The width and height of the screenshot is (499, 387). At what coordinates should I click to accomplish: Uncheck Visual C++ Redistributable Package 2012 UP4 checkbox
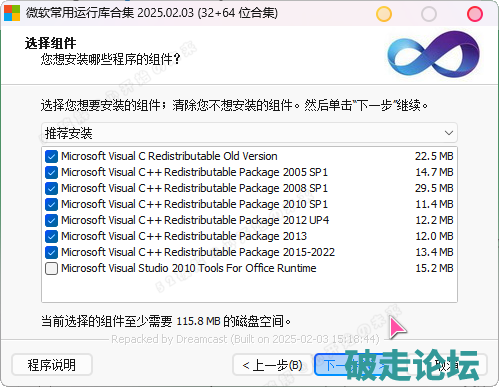point(51,220)
